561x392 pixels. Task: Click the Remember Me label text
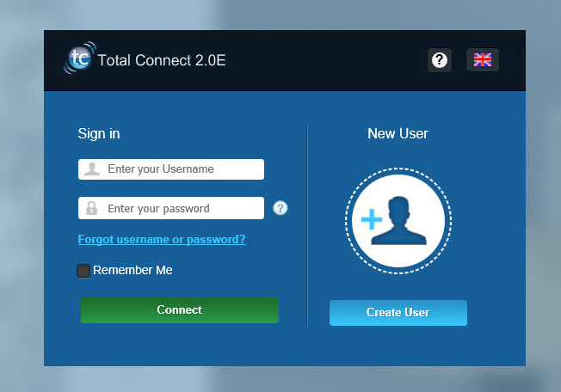point(133,271)
